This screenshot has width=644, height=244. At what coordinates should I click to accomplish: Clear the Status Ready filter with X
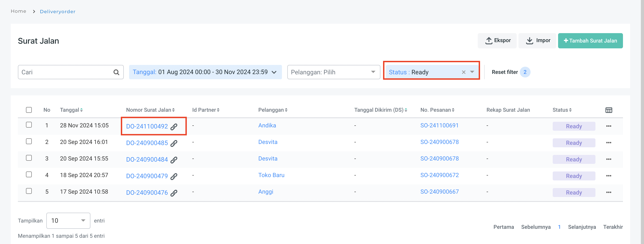[x=463, y=72]
